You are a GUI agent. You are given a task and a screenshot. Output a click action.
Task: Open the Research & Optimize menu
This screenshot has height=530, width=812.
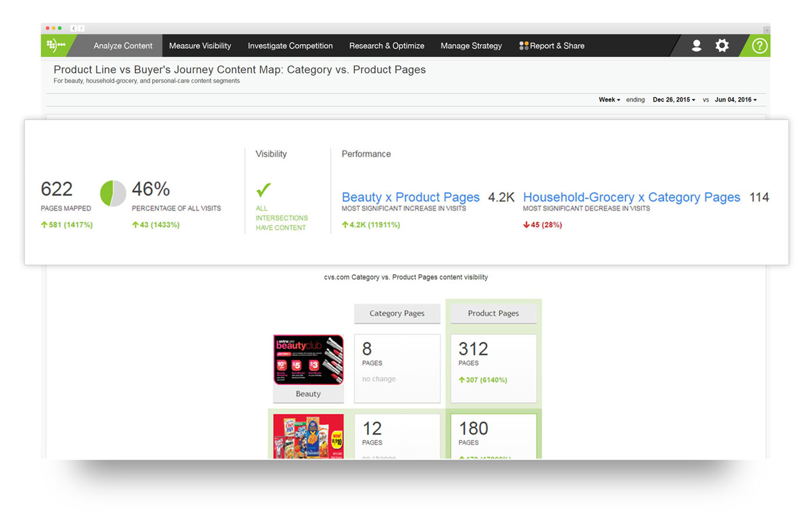pos(387,45)
